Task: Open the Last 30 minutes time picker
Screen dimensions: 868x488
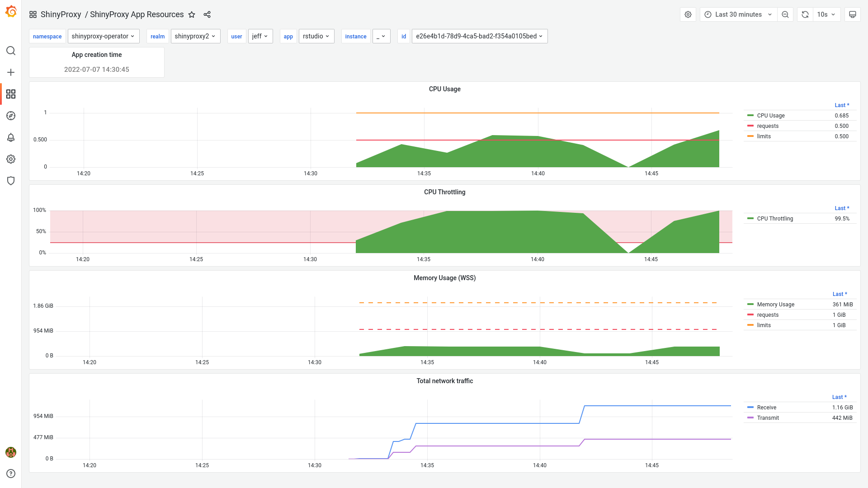Action: point(738,14)
